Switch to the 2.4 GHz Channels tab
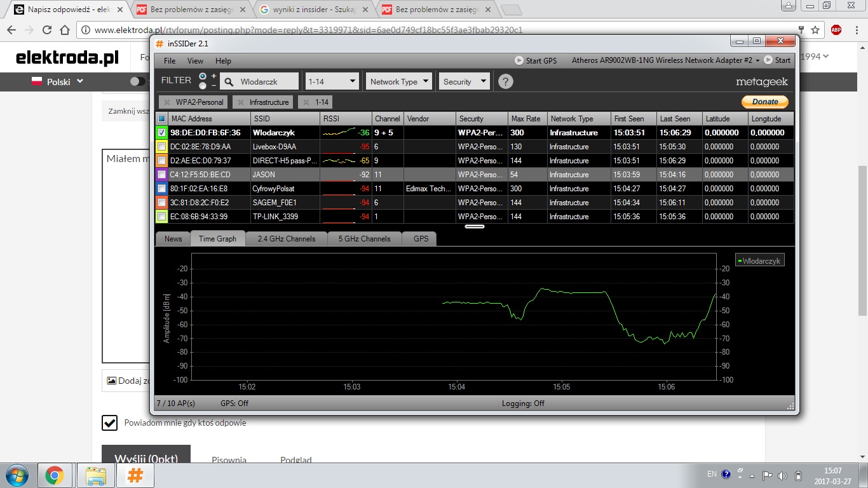 tap(287, 239)
